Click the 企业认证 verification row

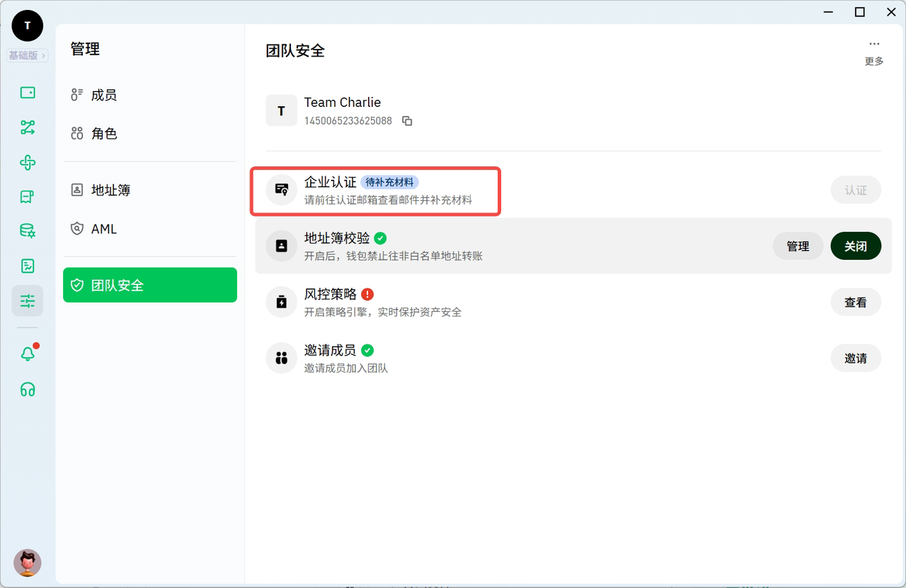click(376, 190)
